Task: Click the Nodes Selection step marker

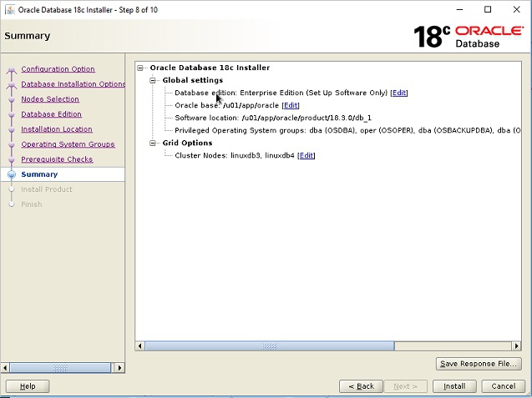Action: (x=12, y=99)
